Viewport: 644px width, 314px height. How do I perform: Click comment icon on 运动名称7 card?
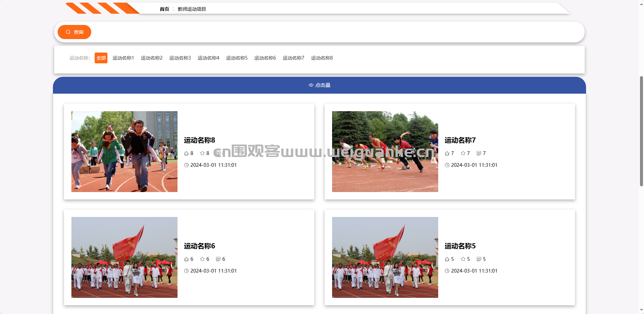click(x=479, y=153)
